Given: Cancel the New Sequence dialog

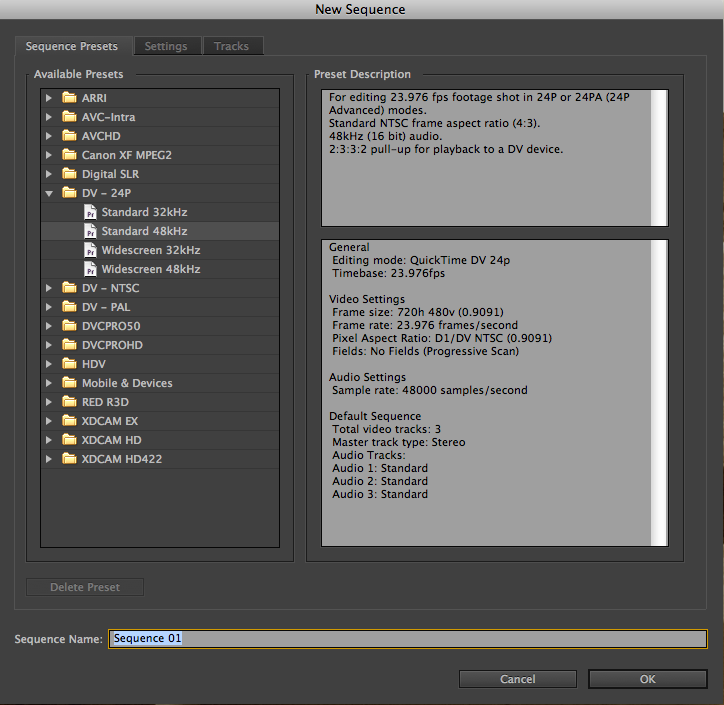Looking at the screenshot, I should coord(518,679).
